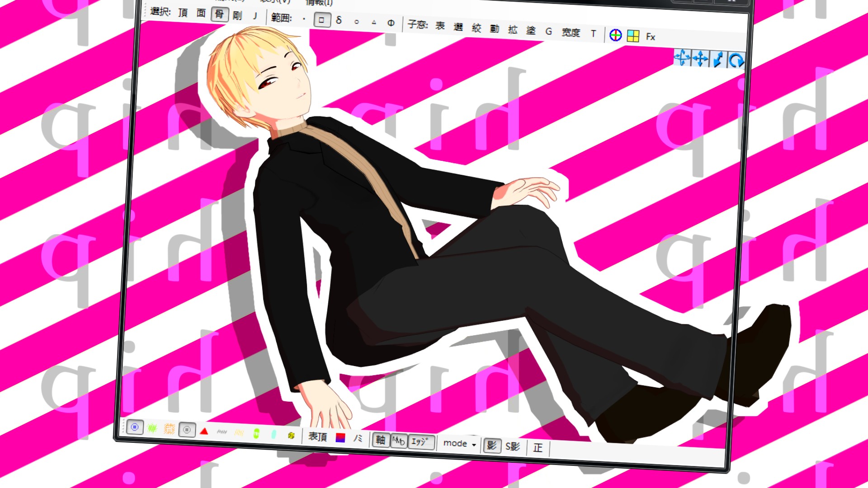Open the 塗 sub-window
The width and height of the screenshot is (868, 488).
[x=531, y=30]
